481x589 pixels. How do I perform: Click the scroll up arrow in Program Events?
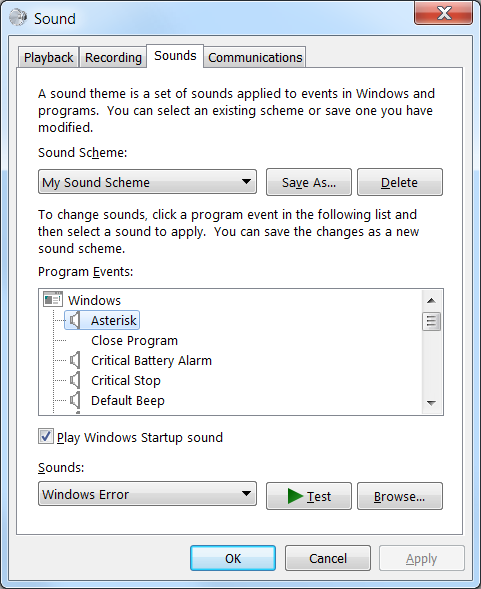[x=431, y=301]
